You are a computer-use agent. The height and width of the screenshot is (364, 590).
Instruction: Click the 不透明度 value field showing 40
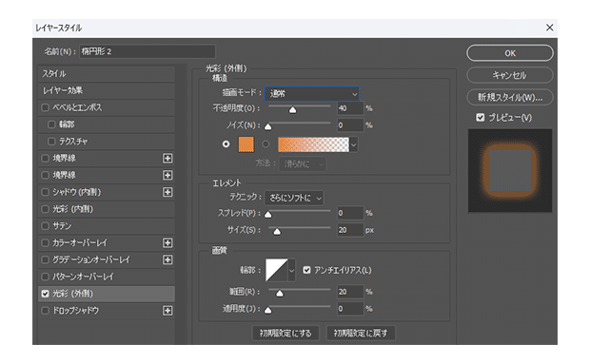pyautogui.click(x=350, y=108)
